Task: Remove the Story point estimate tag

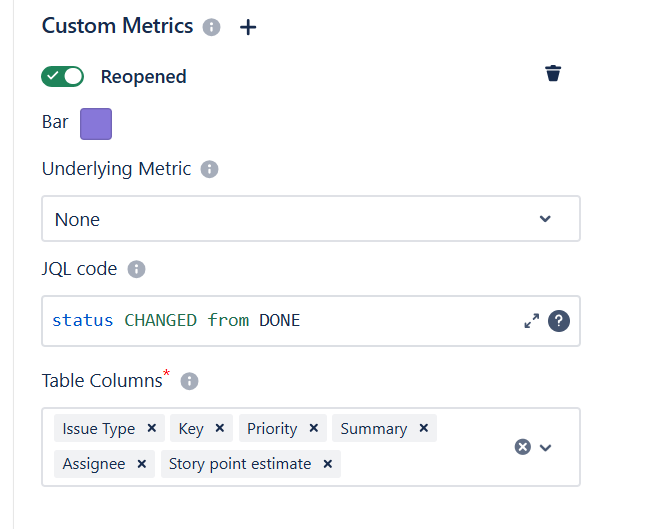Action: pyautogui.click(x=328, y=464)
